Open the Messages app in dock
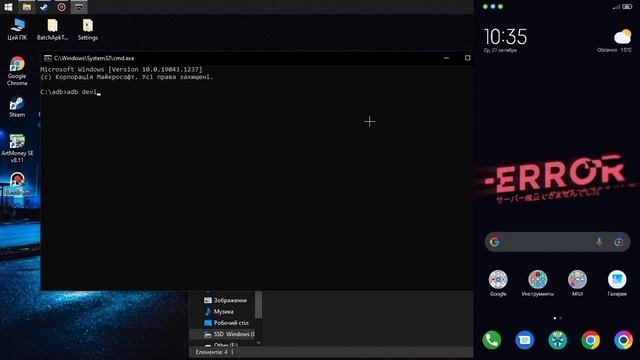Image resolution: width=640 pixels, height=360 pixels. tap(524, 340)
